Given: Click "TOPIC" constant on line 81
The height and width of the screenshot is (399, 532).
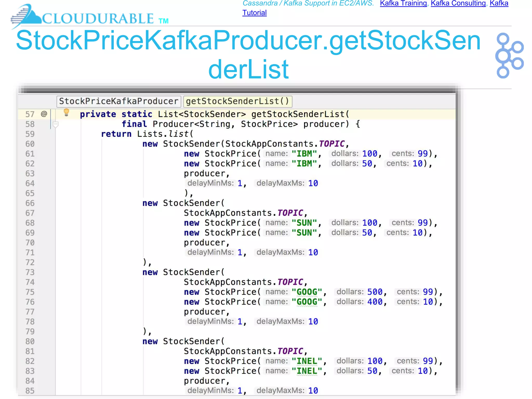Looking at the screenshot, I should 290,351.
